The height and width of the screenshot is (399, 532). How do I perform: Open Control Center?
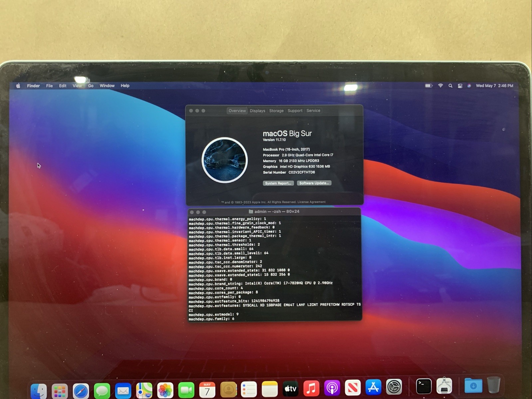[460, 86]
